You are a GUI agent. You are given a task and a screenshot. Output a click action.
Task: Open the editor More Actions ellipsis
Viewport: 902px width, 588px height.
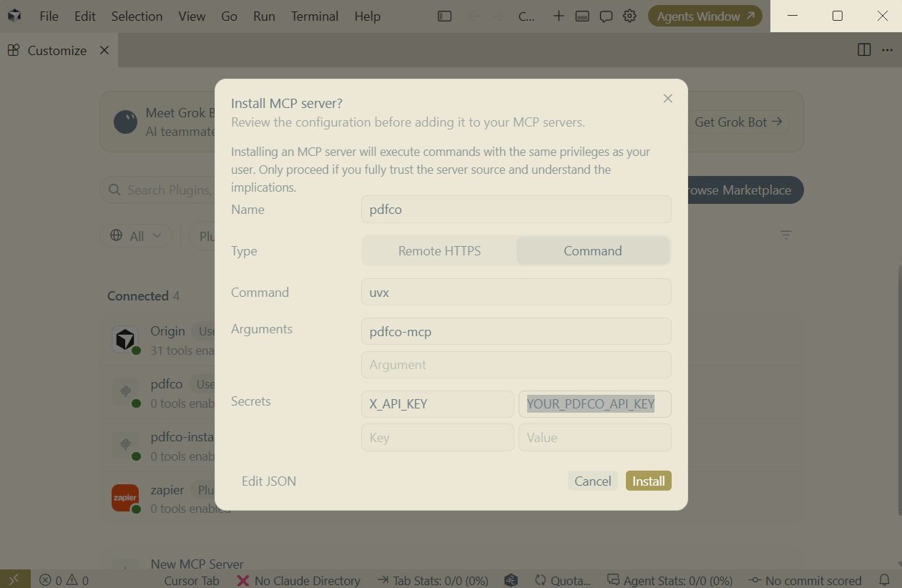click(888, 50)
